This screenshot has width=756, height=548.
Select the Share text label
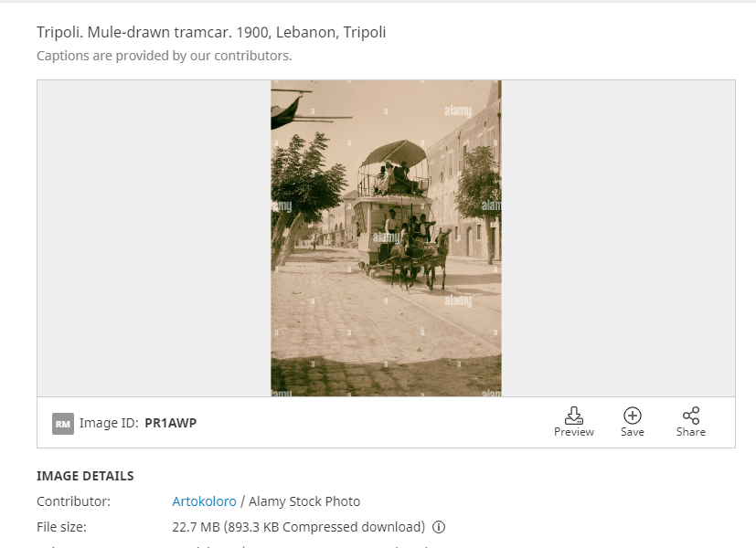coord(691,432)
